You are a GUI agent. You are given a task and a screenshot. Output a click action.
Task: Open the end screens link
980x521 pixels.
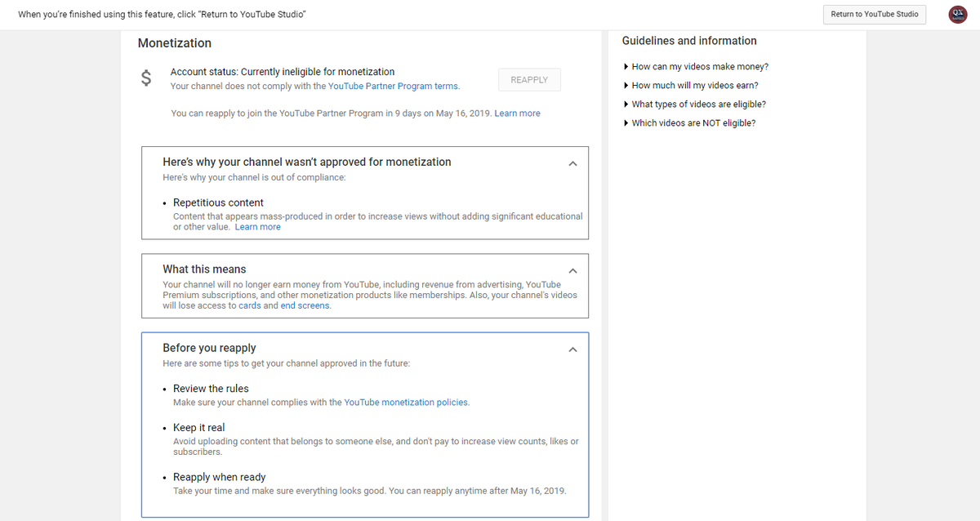[305, 305]
